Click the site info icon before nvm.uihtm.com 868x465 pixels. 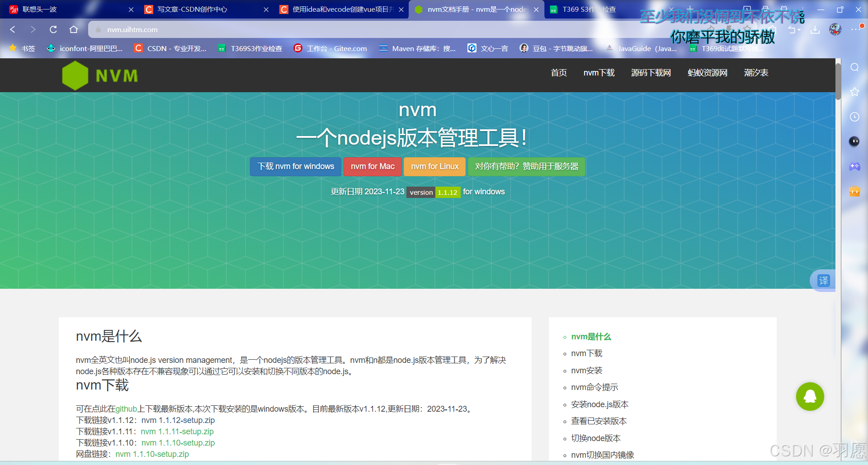(x=98, y=29)
